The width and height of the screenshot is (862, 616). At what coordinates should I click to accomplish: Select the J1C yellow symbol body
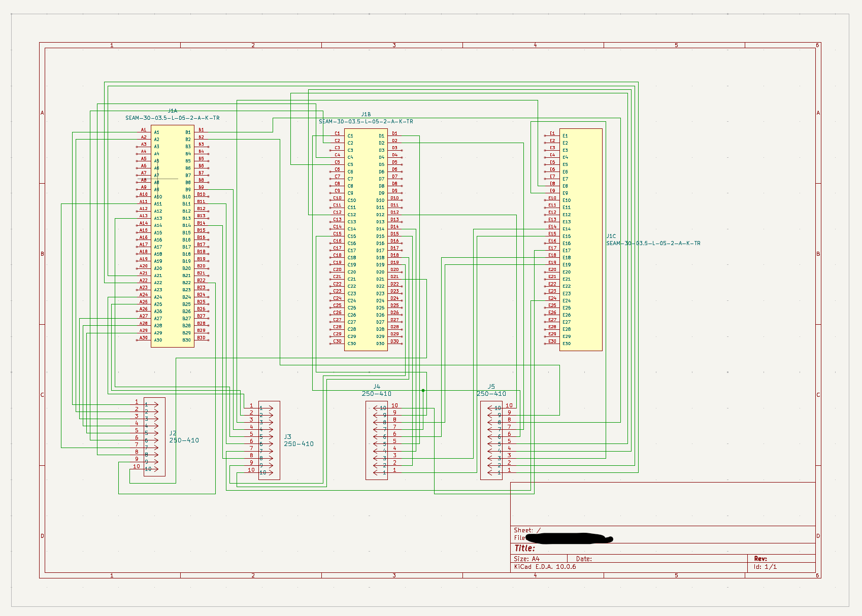pos(581,239)
